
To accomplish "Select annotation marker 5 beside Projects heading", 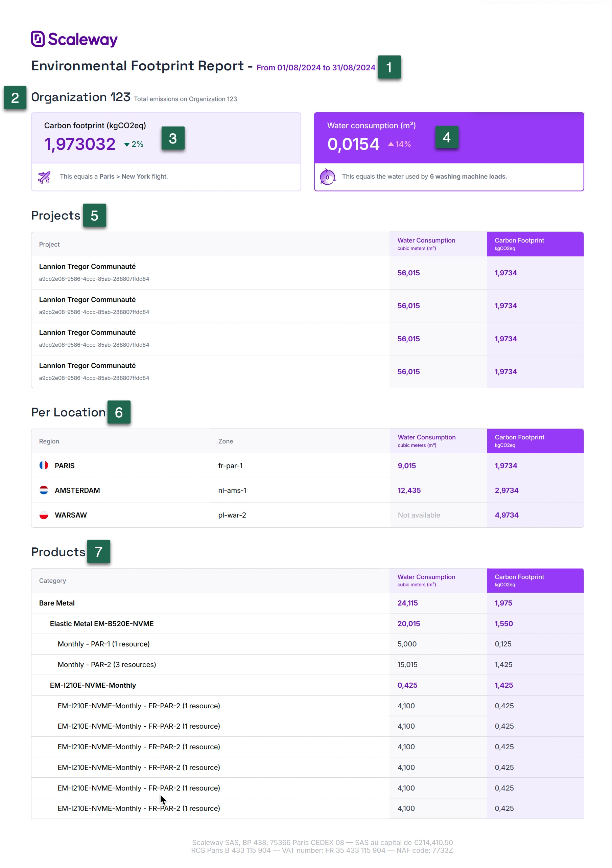I will (x=94, y=215).
